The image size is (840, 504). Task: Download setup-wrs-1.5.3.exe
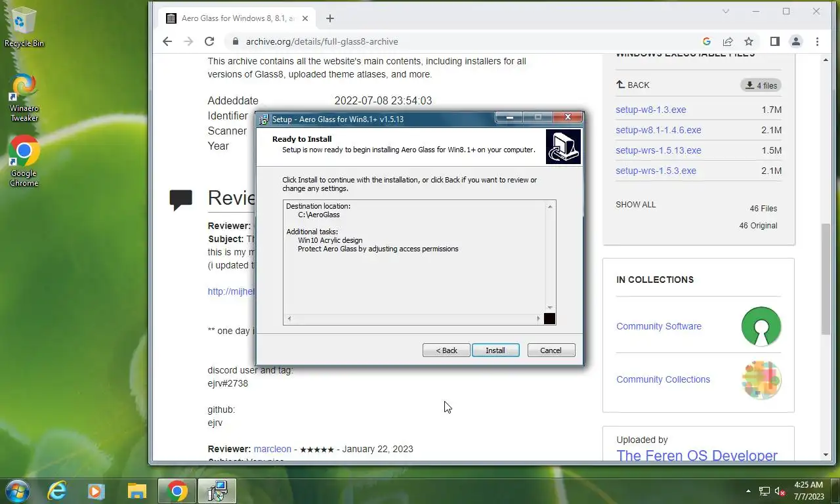656,171
